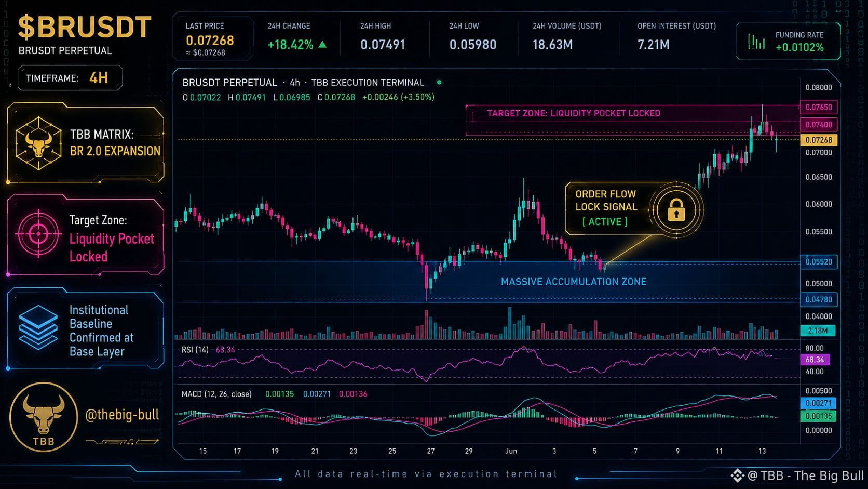Click the pink 0.07400 price axis tag
Screen dimensions: 868x489
click(819, 124)
